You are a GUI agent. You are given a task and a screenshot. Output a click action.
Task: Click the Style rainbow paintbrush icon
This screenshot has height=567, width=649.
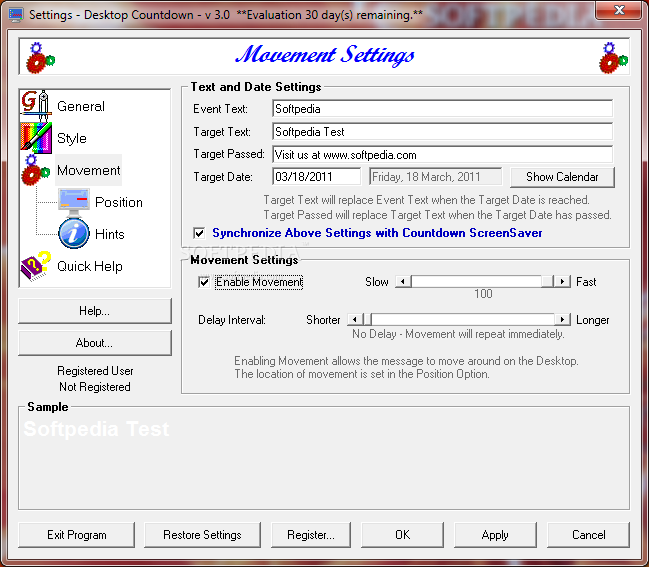tap(36, 137)
